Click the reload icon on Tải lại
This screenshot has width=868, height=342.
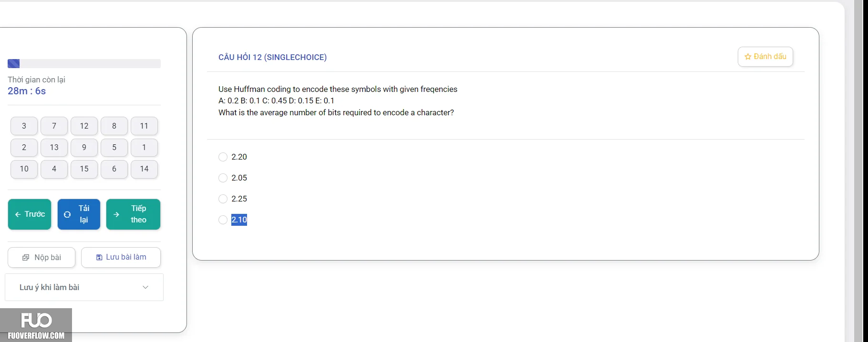tap(67, 214)
